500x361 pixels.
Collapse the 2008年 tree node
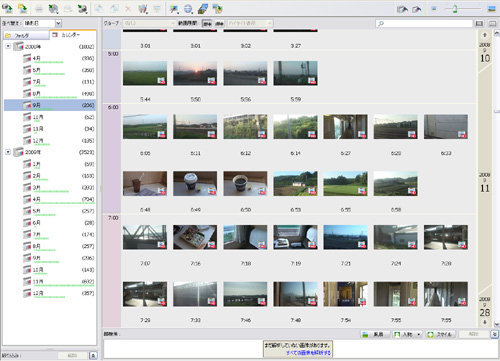8,46
